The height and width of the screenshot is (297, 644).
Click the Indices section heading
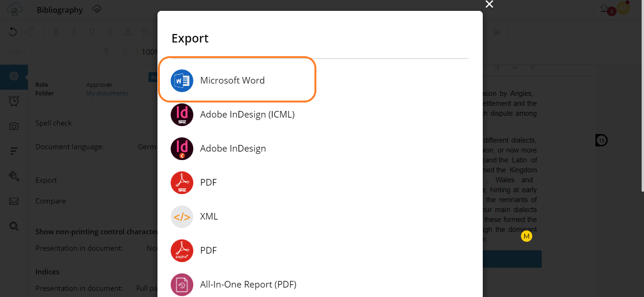click(x=47, y=272)
